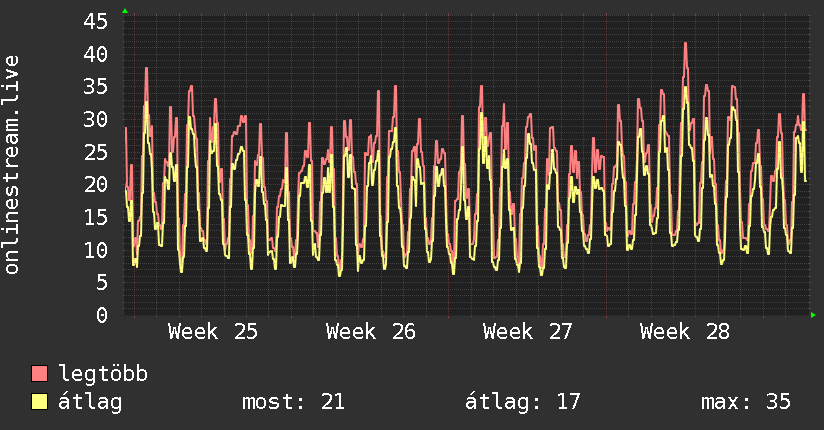Viewport: 824px width, 430px height.
Task: Click the 20 y-axis tick label
Action: 96,185
